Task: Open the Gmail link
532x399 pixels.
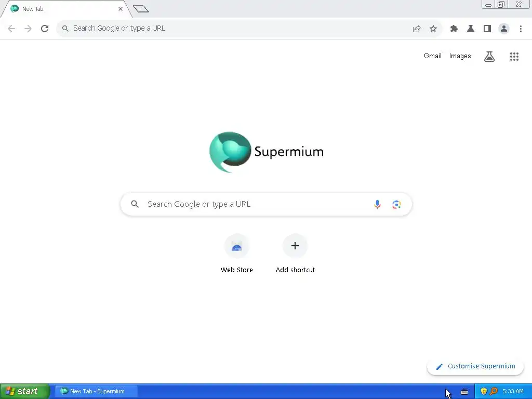Action: (x=433, y=56)
